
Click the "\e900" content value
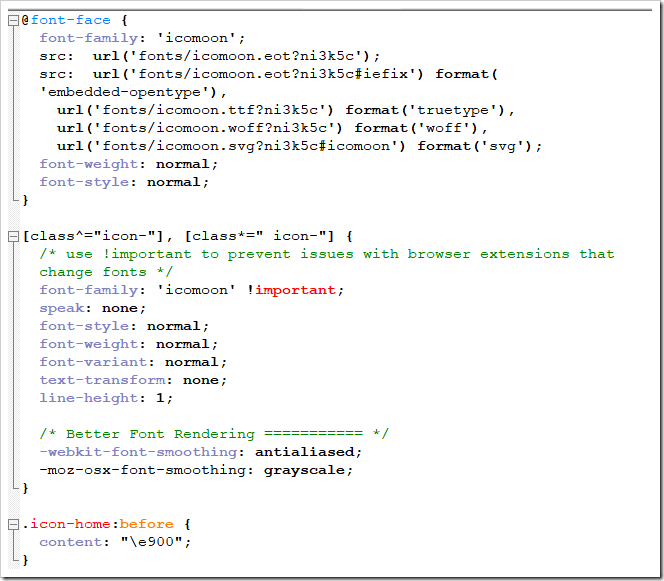(151, 542)
